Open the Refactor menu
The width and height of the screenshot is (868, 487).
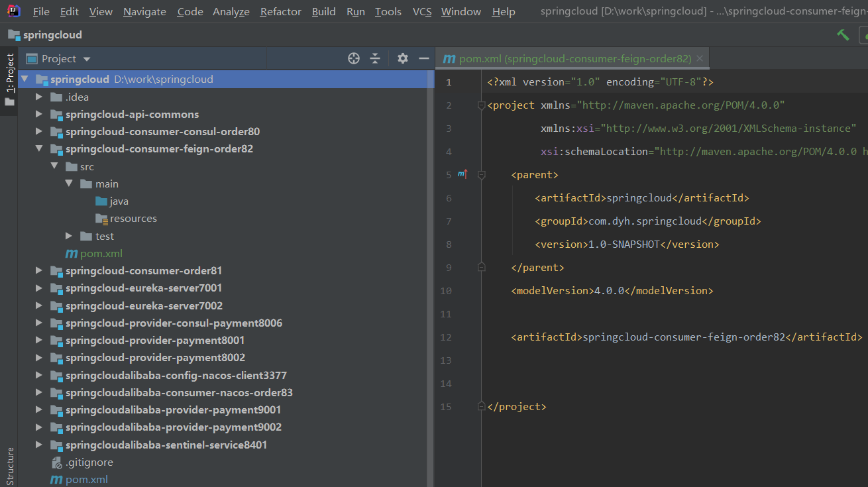pyautogui.click(x=280, y=11)
